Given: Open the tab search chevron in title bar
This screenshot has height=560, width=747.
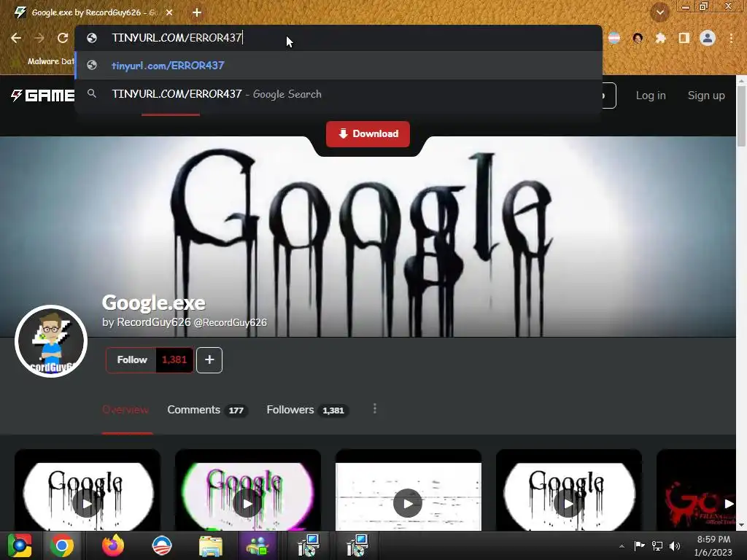Looking at the screenshot, I should [659, 12].
